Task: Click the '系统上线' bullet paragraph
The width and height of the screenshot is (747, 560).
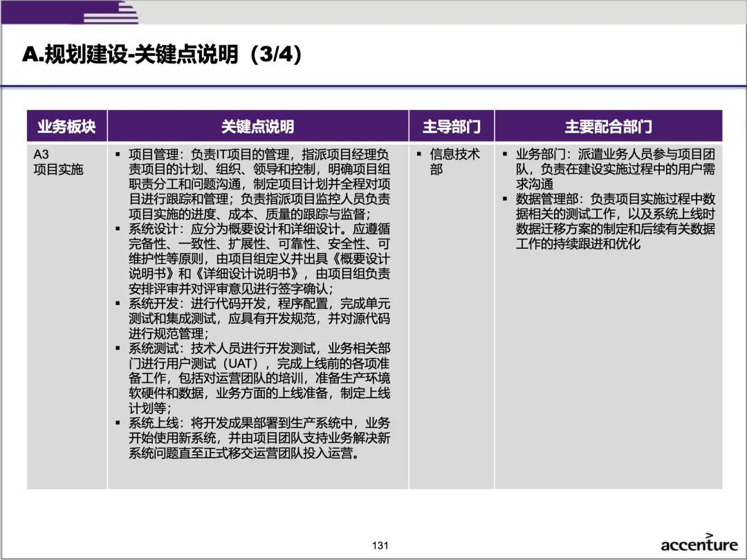Action: pyautogui.click(x=253, y=438)
